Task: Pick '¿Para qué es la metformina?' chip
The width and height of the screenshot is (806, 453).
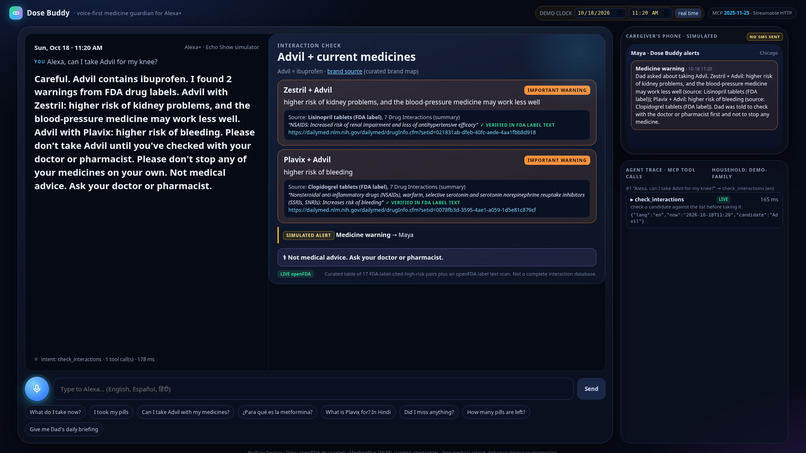Action: (278, 412)
